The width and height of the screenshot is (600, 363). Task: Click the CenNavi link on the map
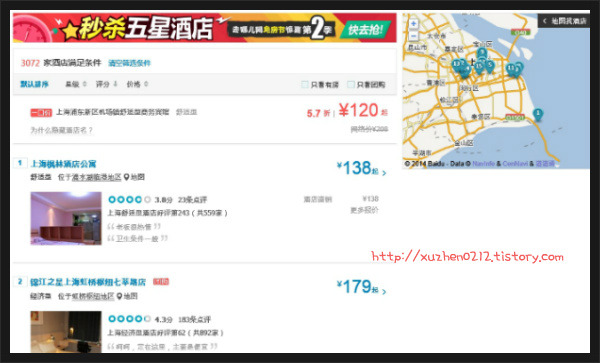[x=515, y=164]
